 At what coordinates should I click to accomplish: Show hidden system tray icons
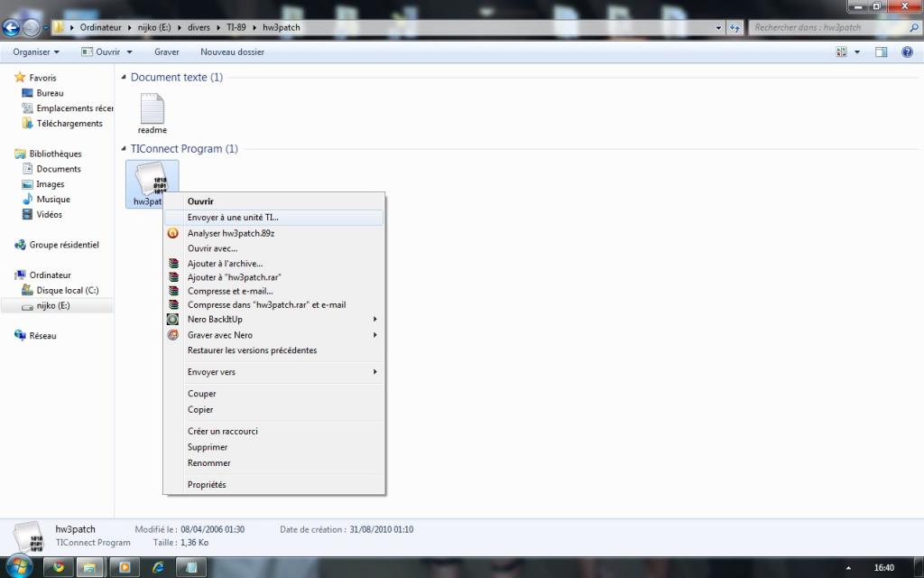pos(848,568)
